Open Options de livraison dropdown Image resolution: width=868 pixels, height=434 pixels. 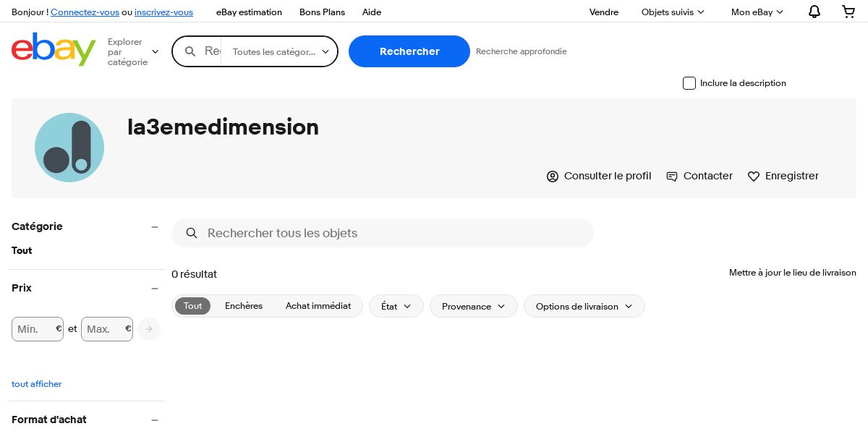pos(584,306)
